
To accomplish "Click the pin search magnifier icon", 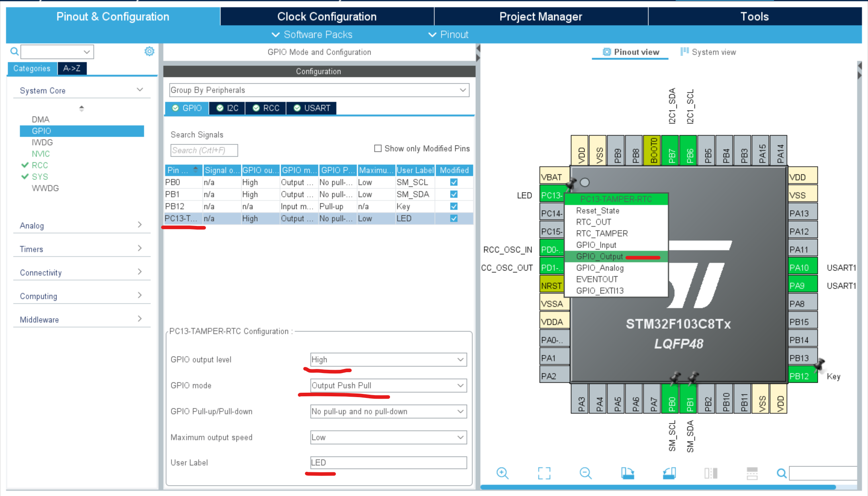I will (x=782, y=473).
